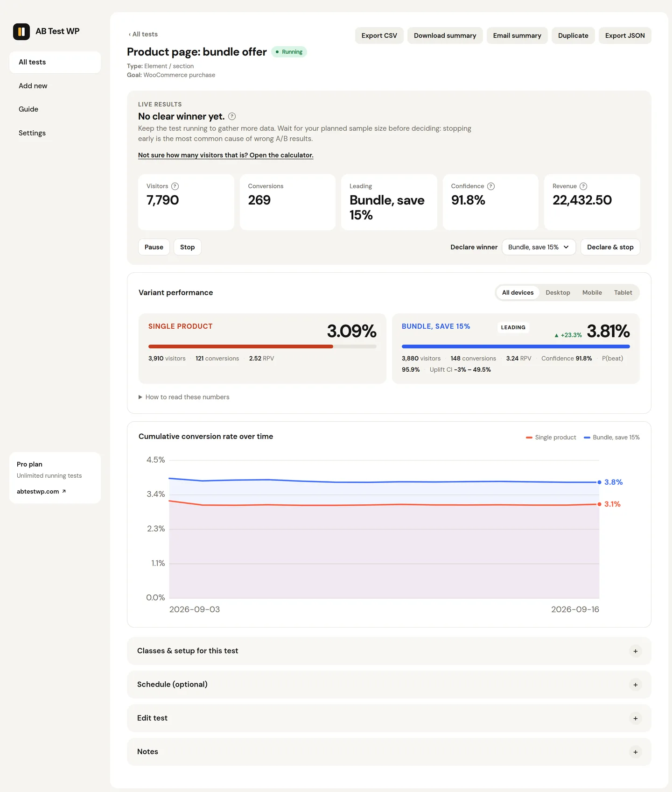Viewport: 672px width, 792px height.
Task: Switch to Desktop device filter
Action: tap(558, 293)
